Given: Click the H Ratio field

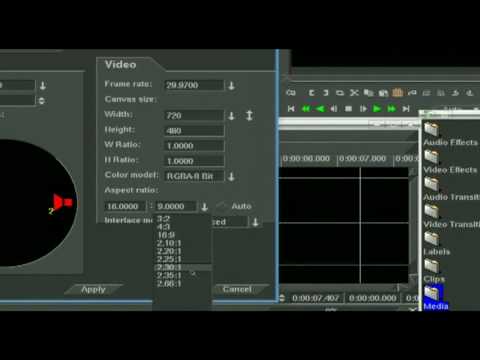Looking at the screenshot, I should point(194,161).
